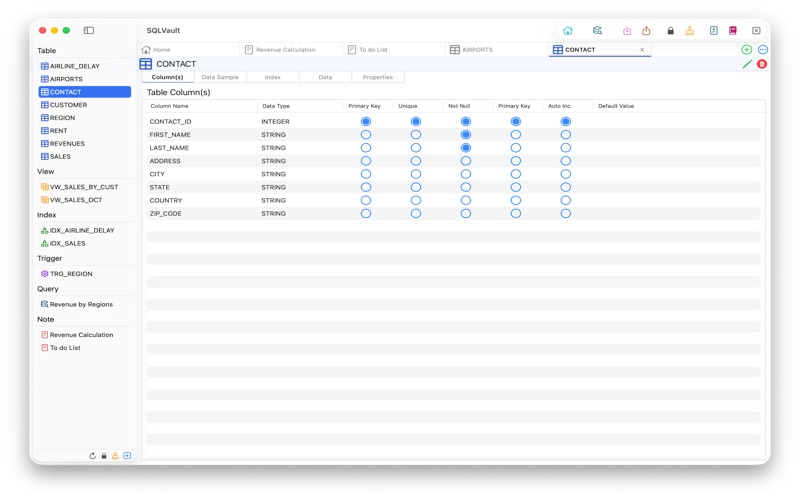The height and width of the screenshot is (500, 800).
Task: Select the SALES table in sidebar
Action: [x=84, y=157]
